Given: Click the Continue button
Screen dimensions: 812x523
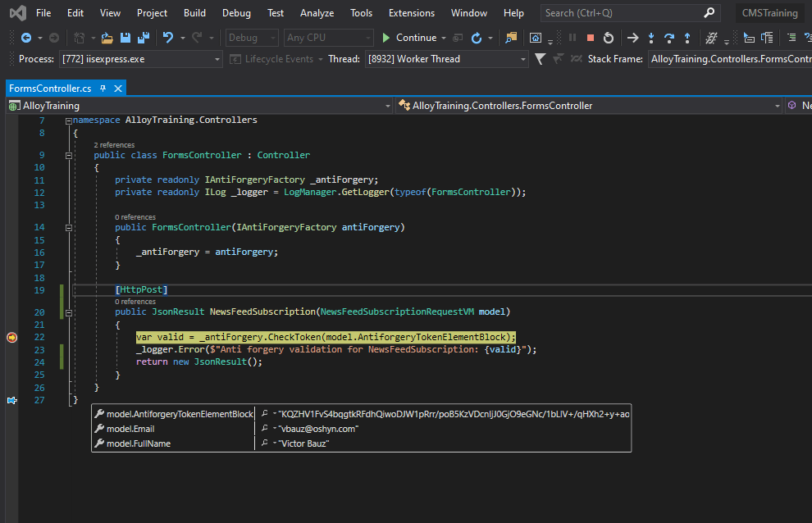Looking at the screenshot, I should click(x=409, y=38).
